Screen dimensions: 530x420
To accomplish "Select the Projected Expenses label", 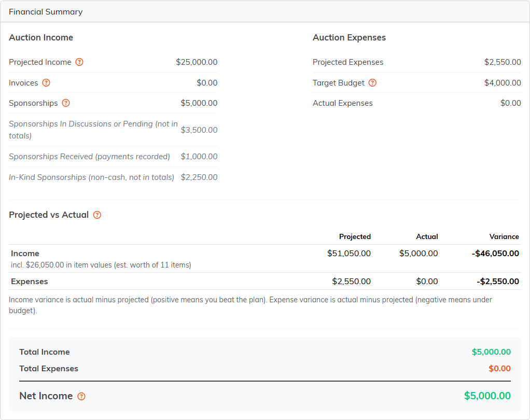I will click(x=348, y=62).
